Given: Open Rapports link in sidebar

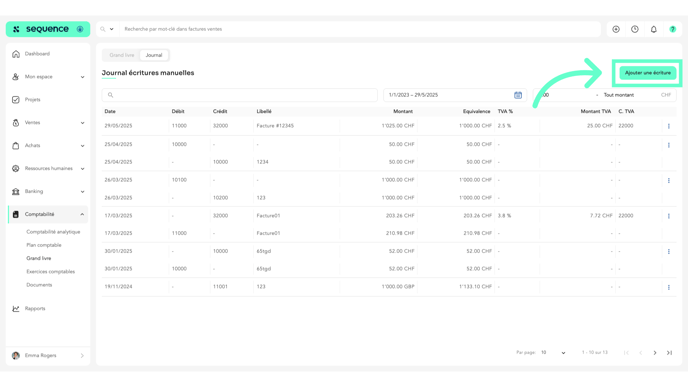Looking at the screenshot, I should (35, 308).
